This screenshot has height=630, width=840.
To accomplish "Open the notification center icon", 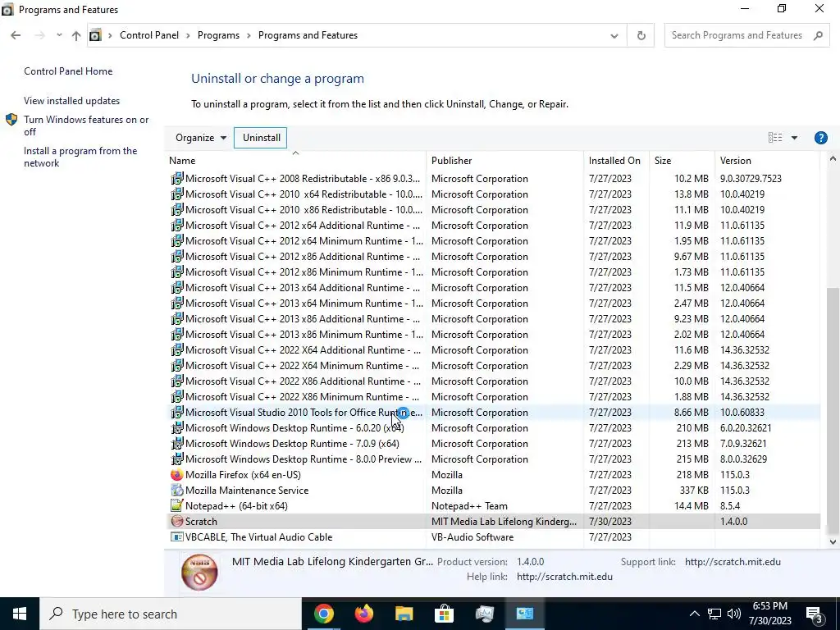I will coord(814,614).
